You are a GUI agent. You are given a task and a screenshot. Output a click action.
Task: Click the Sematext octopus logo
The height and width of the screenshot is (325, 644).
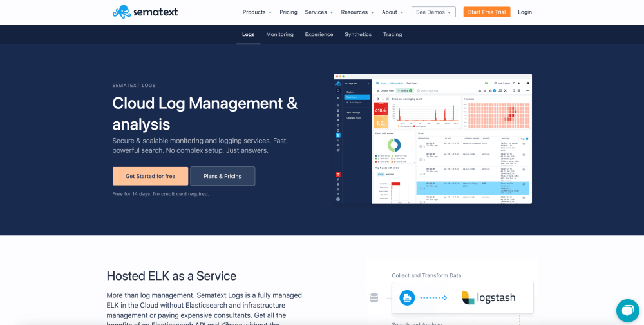(x=121, y=12)
